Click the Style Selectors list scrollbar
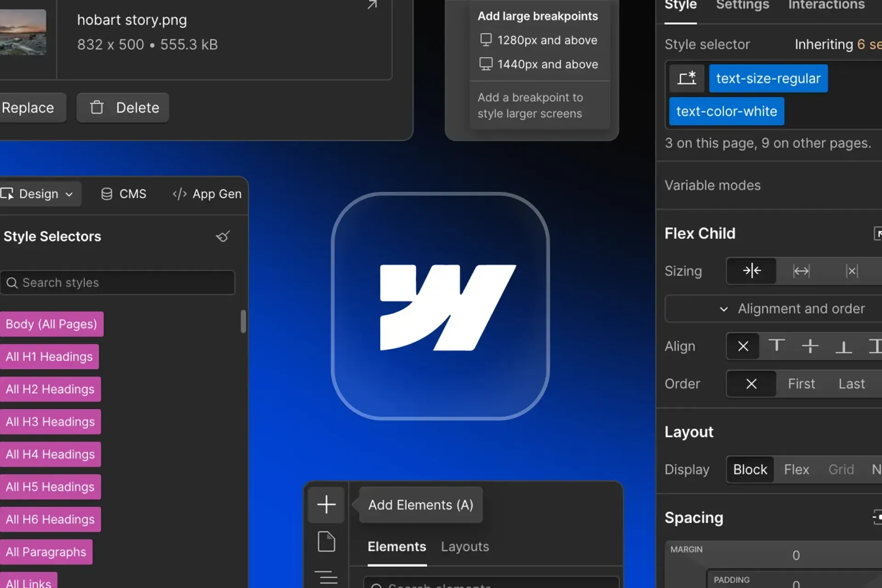This screenshot has height=588, width=882. pyautogui.click(x=243, y=322)
